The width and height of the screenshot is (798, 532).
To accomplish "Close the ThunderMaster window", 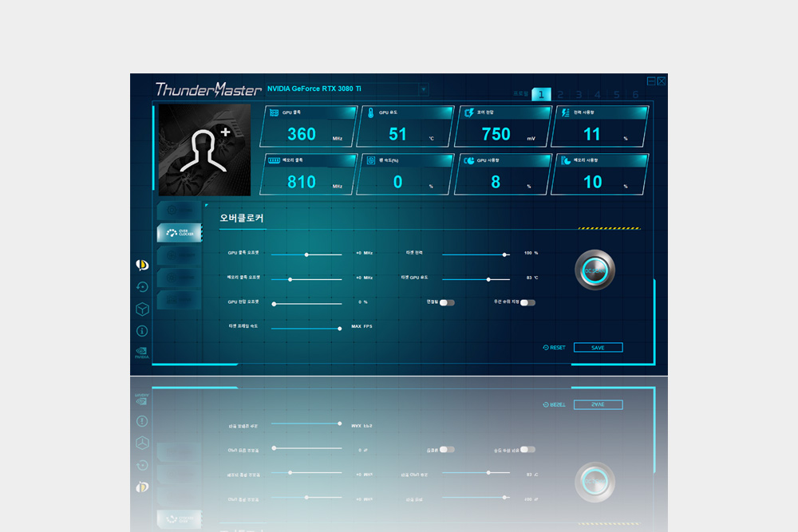I will pos(661,81).
